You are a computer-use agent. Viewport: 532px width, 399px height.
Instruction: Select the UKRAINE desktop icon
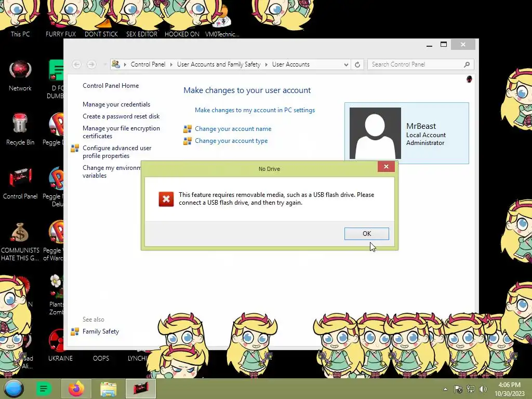(60, 345)
